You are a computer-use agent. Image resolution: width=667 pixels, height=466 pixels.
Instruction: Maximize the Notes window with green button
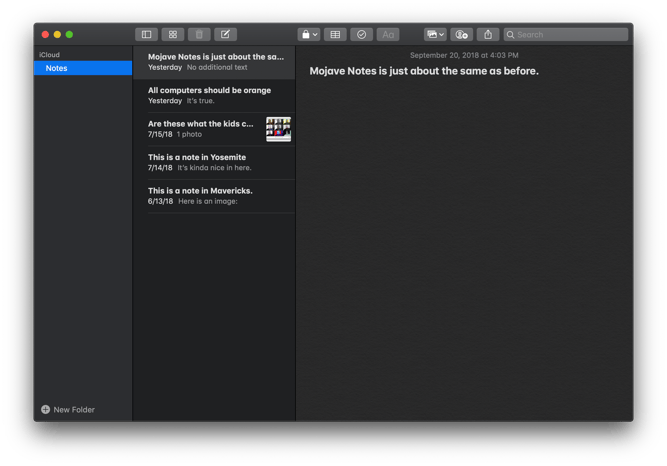click(x=69, y=34)
